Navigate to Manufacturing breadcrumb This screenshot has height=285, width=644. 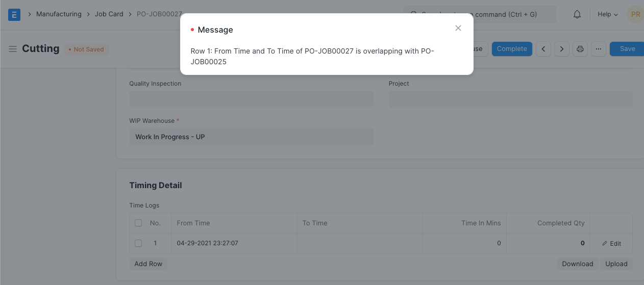pyautogui.click(x=59, y=14)
